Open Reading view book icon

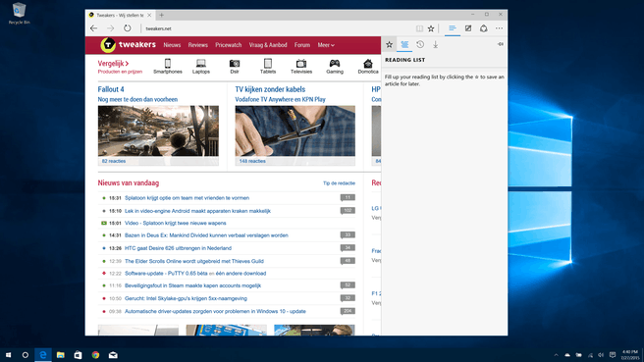point(419,28)
